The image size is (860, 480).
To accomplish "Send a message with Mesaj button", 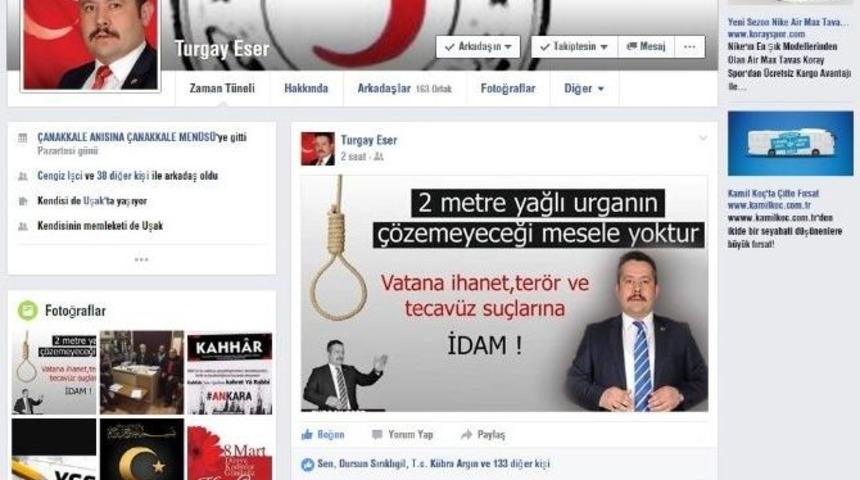I will [x=646, y=47].
